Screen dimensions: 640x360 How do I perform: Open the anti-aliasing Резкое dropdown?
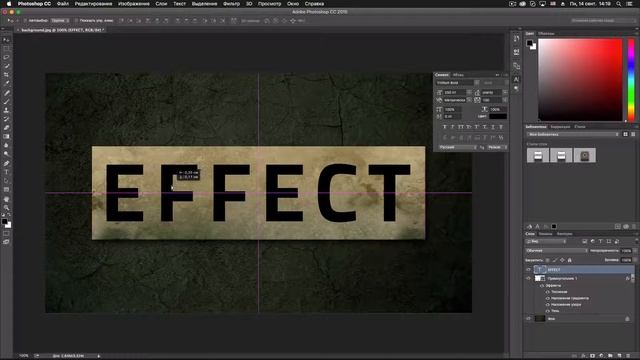(497, 147)
